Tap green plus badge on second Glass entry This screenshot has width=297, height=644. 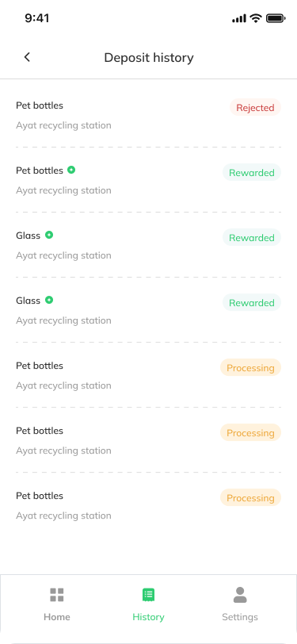(49, 300)
